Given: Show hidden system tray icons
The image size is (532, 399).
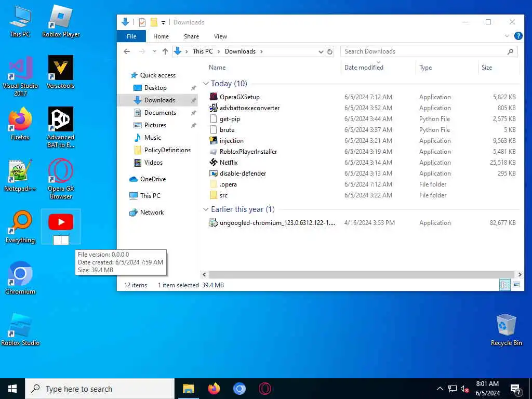Looking at the screenshot, I should [440, 389].
